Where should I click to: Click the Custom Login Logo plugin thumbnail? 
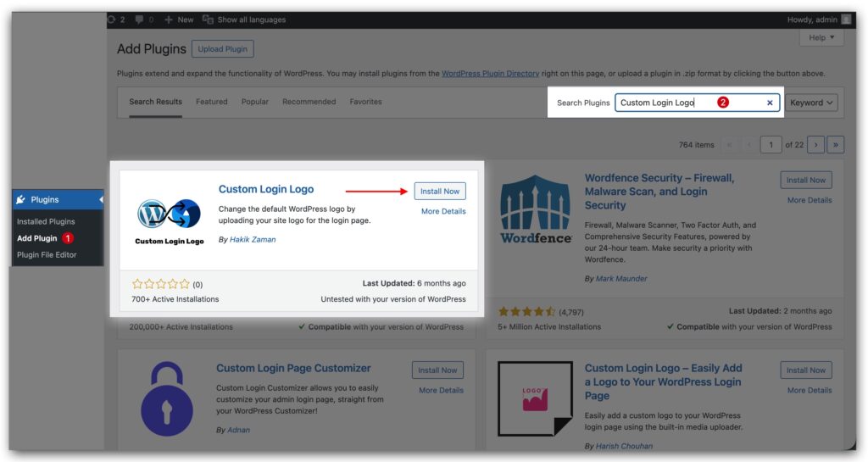click(x=170, y=219)
